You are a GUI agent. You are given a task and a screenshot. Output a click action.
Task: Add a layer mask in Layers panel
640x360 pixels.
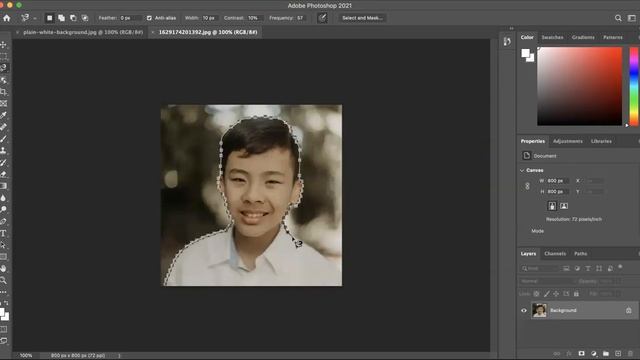tap(581, 353)
